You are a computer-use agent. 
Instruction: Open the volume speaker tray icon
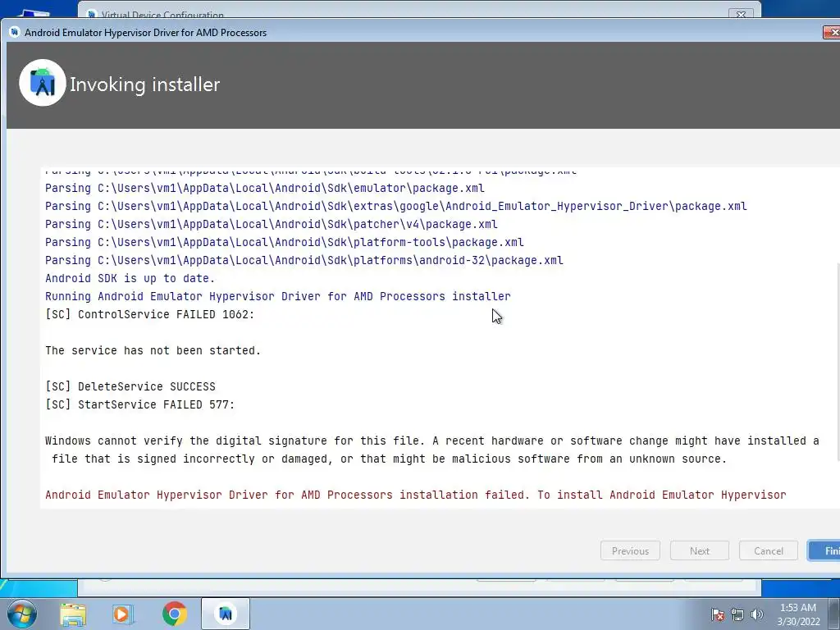click(x=757, y=614)
